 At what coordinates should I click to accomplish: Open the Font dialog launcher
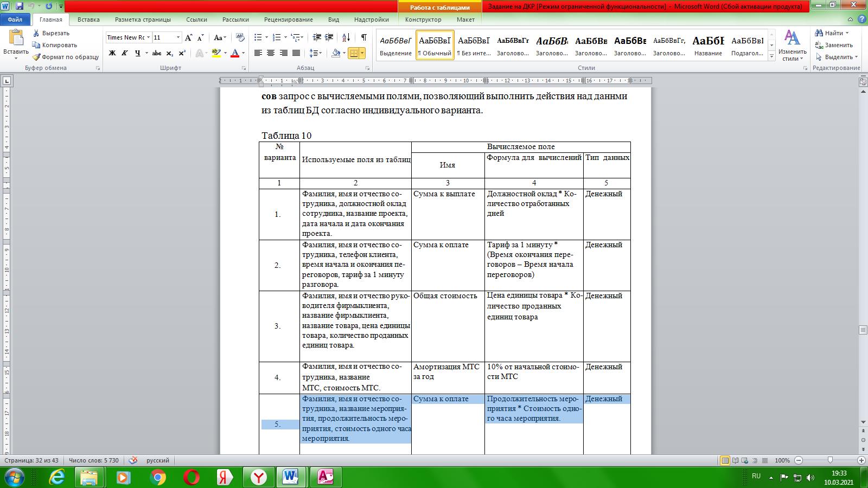pyautogui.click(x=244, y=68)
